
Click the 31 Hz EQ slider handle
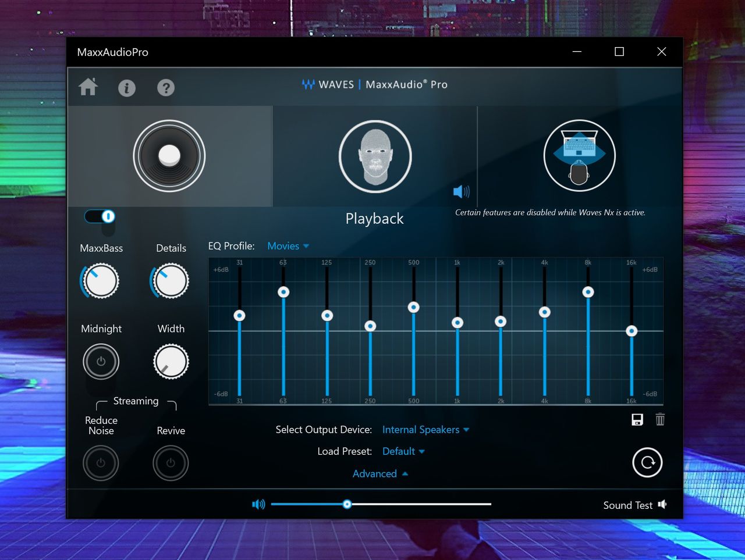click(x=239, y=316)
